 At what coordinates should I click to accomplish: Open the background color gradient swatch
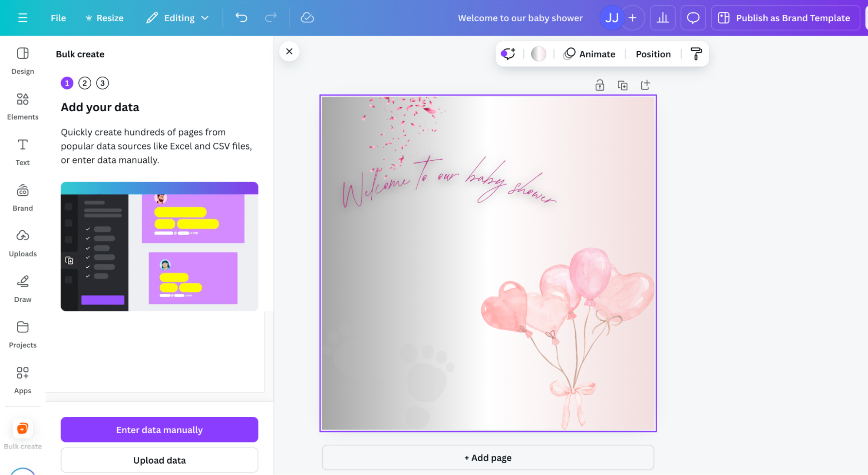pyautogui.click(x=538, y=54)
